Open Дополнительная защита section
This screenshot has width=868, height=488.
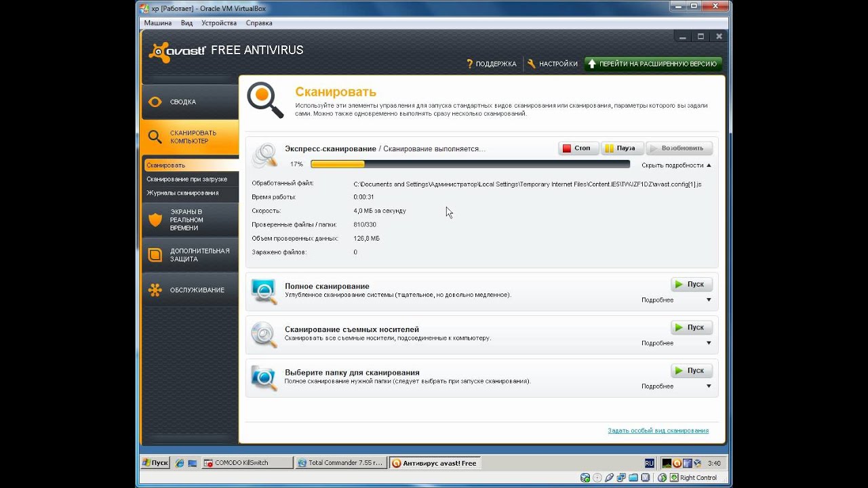(190, 255)
